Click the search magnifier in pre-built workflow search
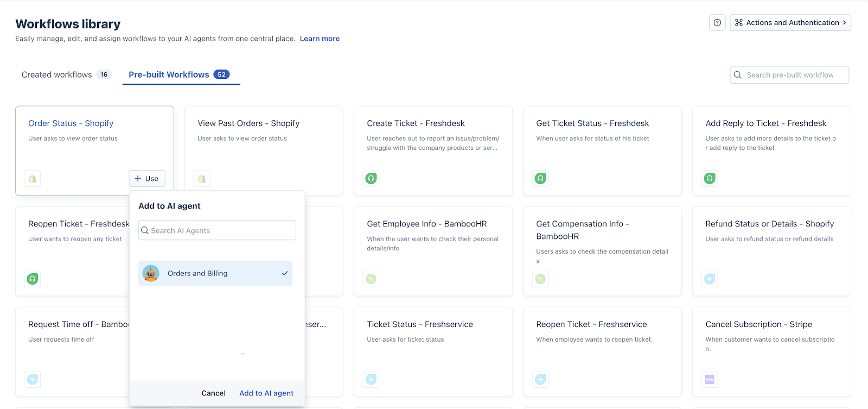The image size is (868, 409). click(x=738, y=75)
